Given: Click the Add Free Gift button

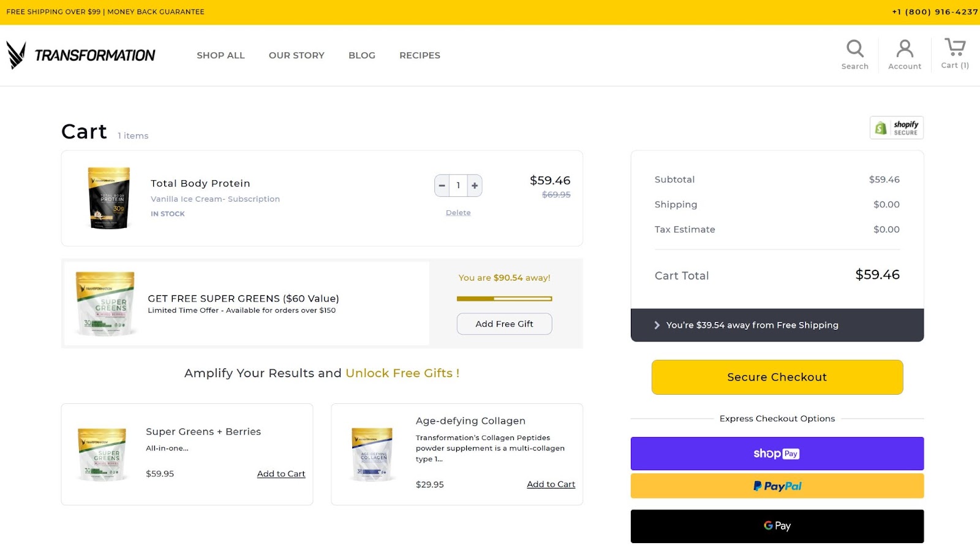Looking at the screenshot, I should click(504, 324).
